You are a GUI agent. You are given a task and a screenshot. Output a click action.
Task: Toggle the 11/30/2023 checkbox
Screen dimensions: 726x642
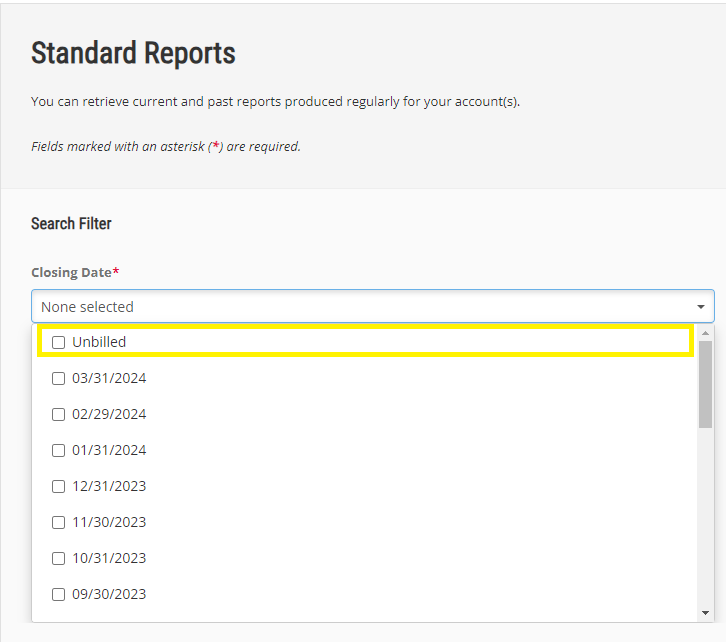[58, 522]
